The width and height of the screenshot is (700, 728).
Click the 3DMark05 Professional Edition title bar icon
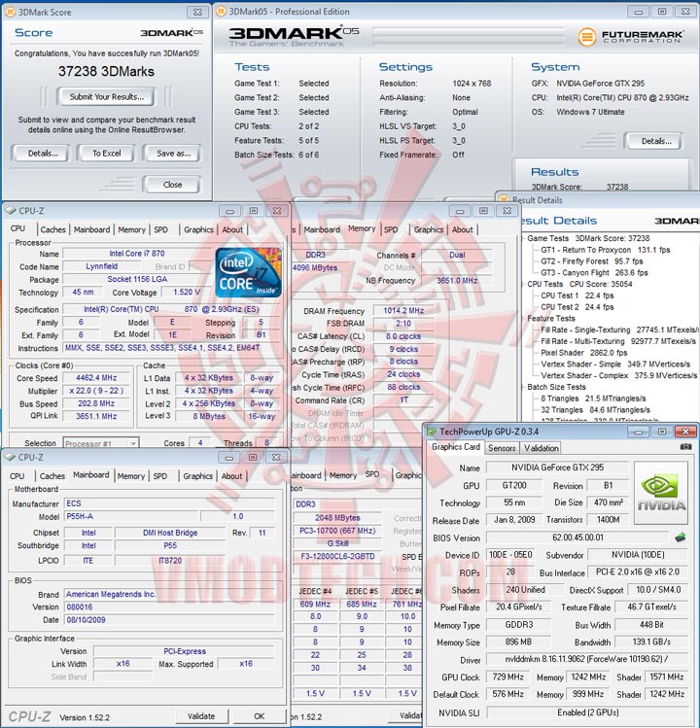coord(222,11)
